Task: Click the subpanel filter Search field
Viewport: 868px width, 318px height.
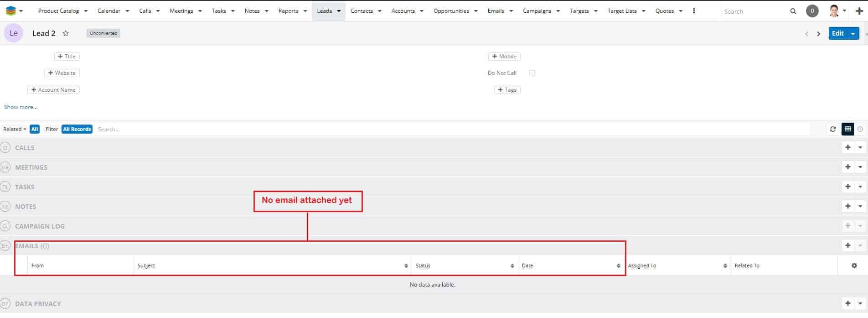Action: pos(451,130)
